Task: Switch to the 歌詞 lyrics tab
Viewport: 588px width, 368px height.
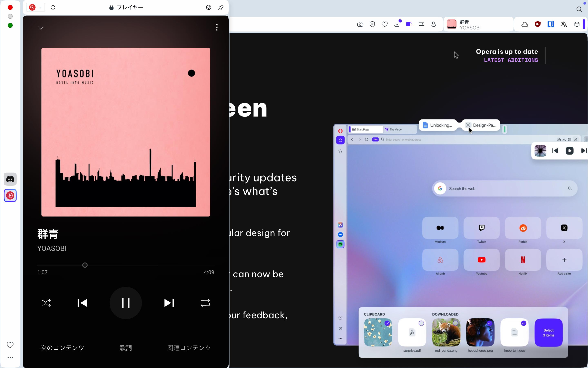Action: [x=126, y=348]
